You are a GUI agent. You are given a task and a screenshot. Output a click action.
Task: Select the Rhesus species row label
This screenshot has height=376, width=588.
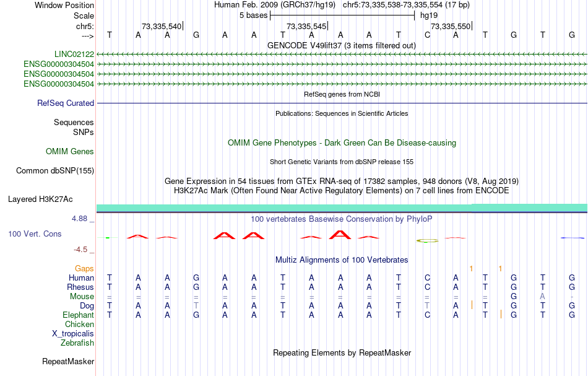point(80,287)
